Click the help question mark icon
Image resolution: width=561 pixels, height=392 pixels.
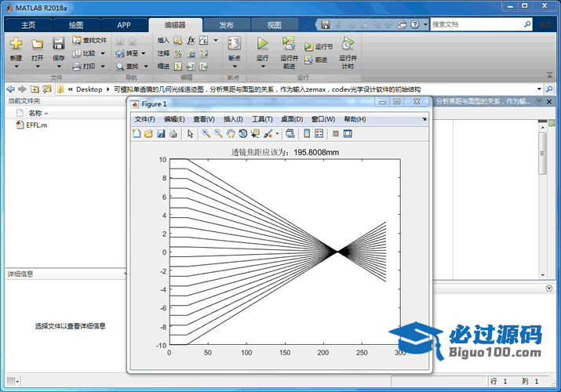[x=414, y=24]
